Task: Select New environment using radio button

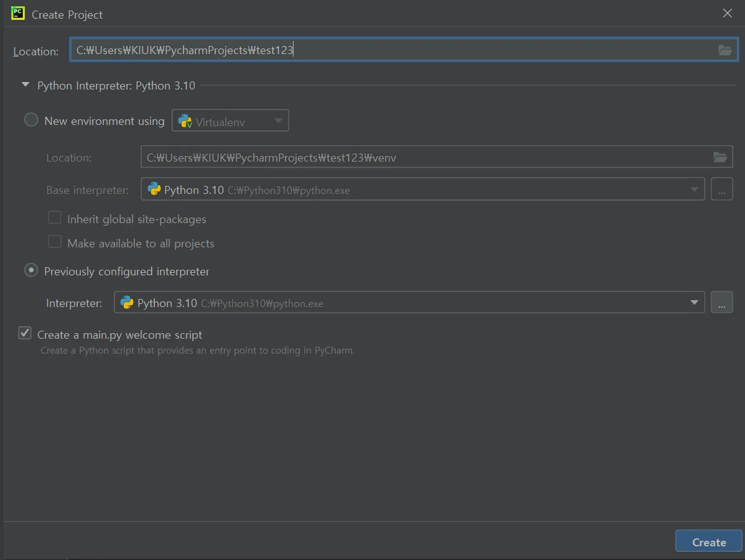Action: click(x=31, y=120)
